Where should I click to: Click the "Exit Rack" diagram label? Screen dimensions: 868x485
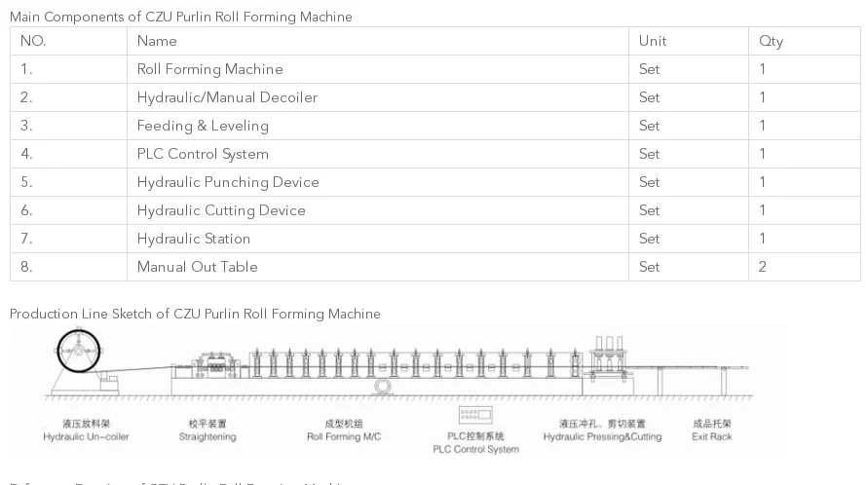(x=711, y=437)
